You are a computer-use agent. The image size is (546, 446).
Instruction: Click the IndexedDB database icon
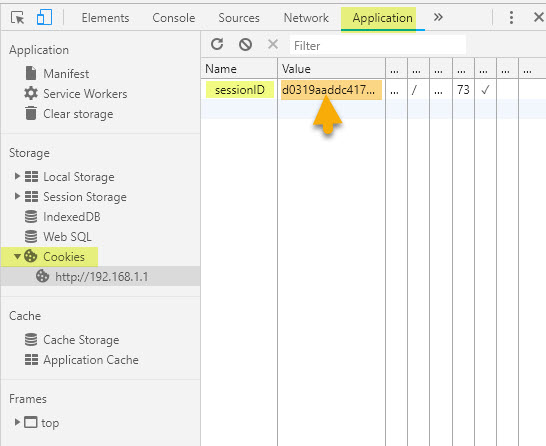[x=31, y=217]
